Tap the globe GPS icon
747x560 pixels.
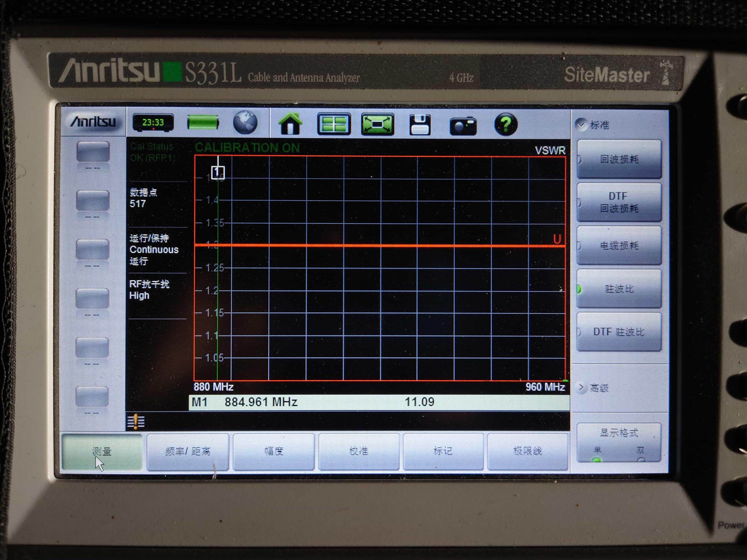[245, 123]
